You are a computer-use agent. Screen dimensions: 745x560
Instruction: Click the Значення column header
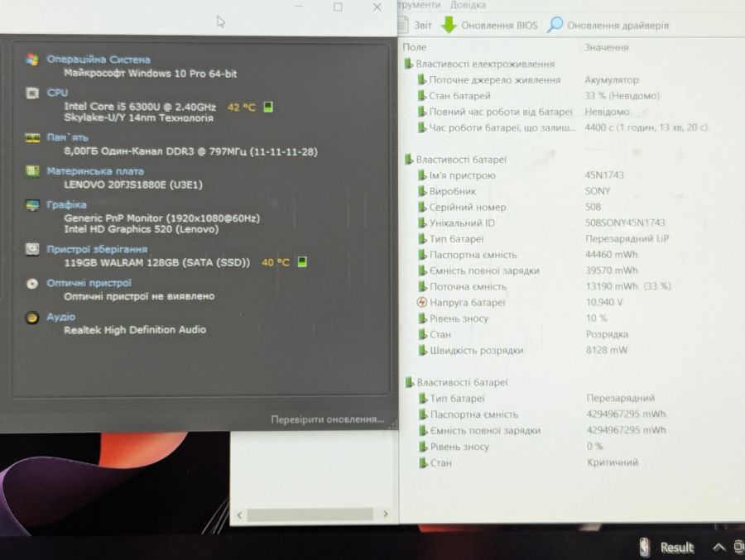tap(606, 47)
